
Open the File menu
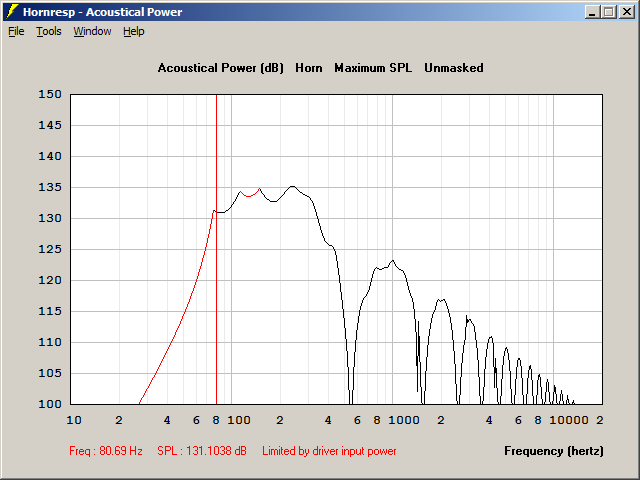click(16, 31)
